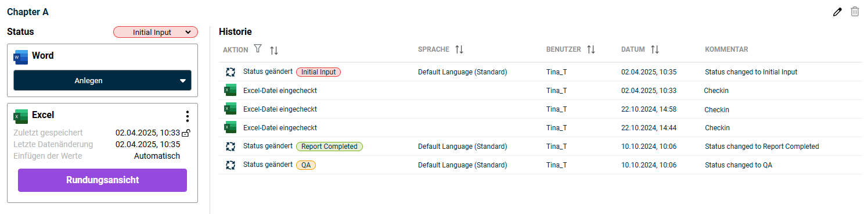The height and width of the screenshot is (214, 868).
Task: Expand the Anlegen dropdown arrow
Action: [x=183, y=81]
